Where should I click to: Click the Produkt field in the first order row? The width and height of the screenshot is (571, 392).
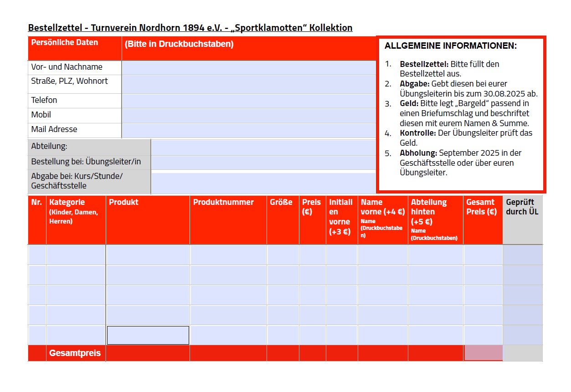(x=148, y=255)
